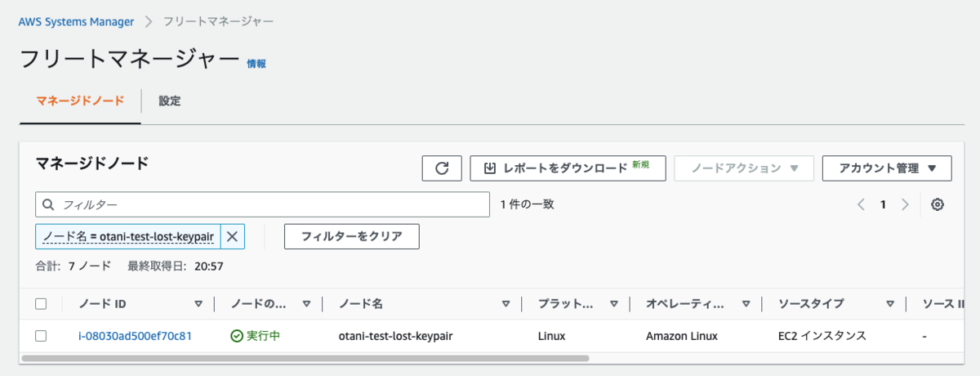Image resolution: width=980 pixels, height=376 pixels.
Task: Click page number 1 in pagination
Action: [883, 204]
